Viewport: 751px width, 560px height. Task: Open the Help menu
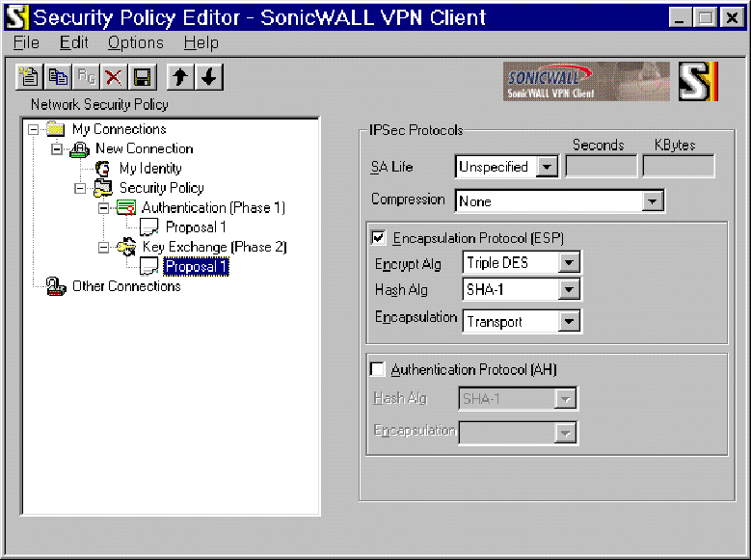click(x=201, y=43)
